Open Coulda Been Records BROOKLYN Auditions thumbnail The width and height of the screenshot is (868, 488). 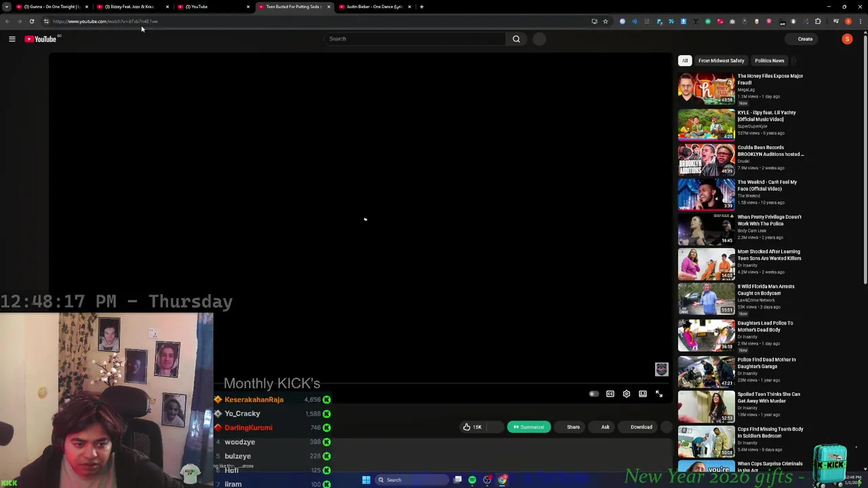point(706,159)
